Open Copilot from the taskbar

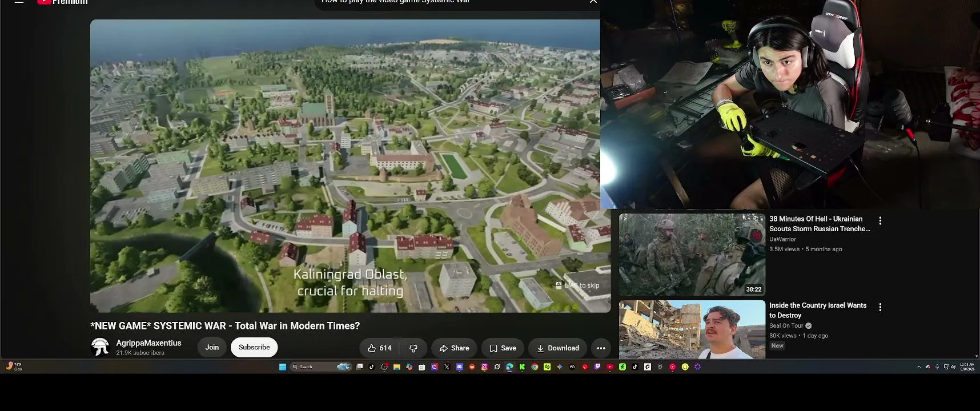tap(409, 367)
